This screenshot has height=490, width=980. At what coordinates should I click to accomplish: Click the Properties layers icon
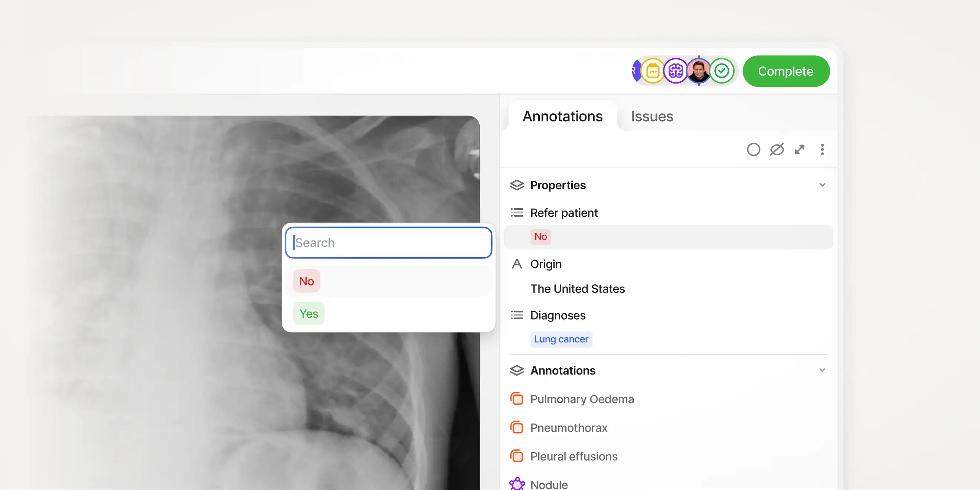pos(517,185)
